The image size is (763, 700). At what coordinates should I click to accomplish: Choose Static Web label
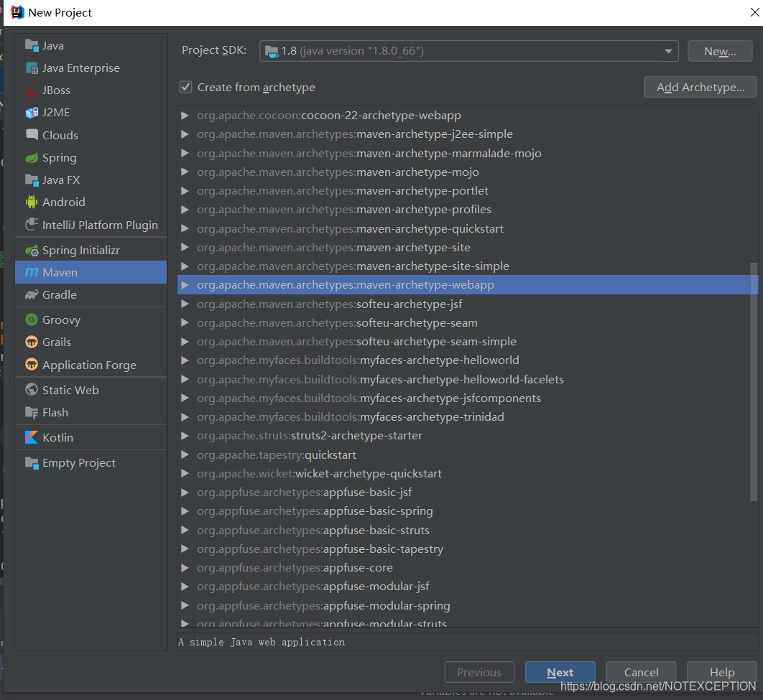(x=70, y=390)
